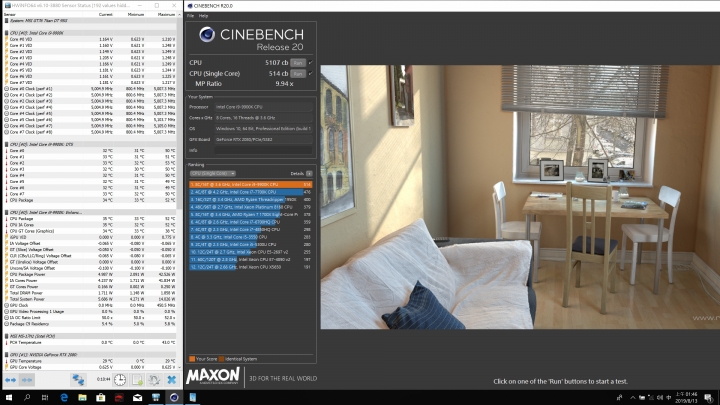
Task: Select HWiNFO GPU Temperature row
Action: (x=91, y=361)
